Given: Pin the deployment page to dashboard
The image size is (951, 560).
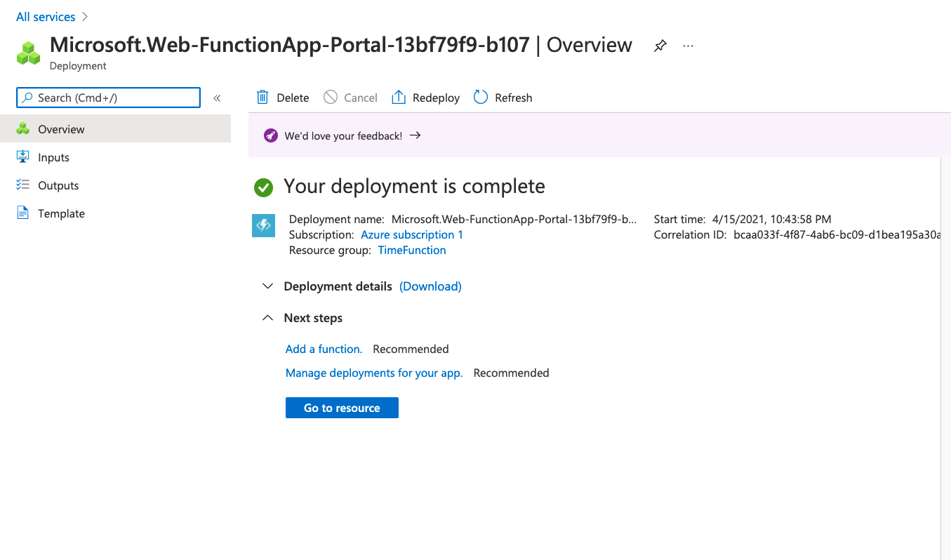Looking at the screenshot, I should click(660, 46).
